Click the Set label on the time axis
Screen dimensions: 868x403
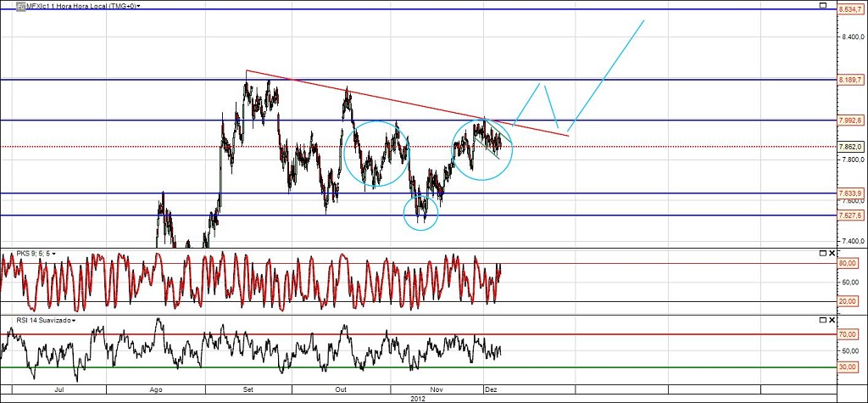[x=248, y=389]
